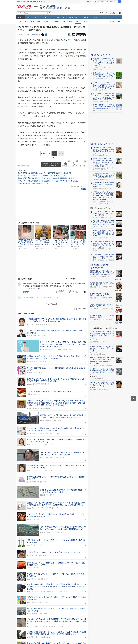Open the トップ tab
The height and width of the screenshot is (644, 138).
point(20,17)
